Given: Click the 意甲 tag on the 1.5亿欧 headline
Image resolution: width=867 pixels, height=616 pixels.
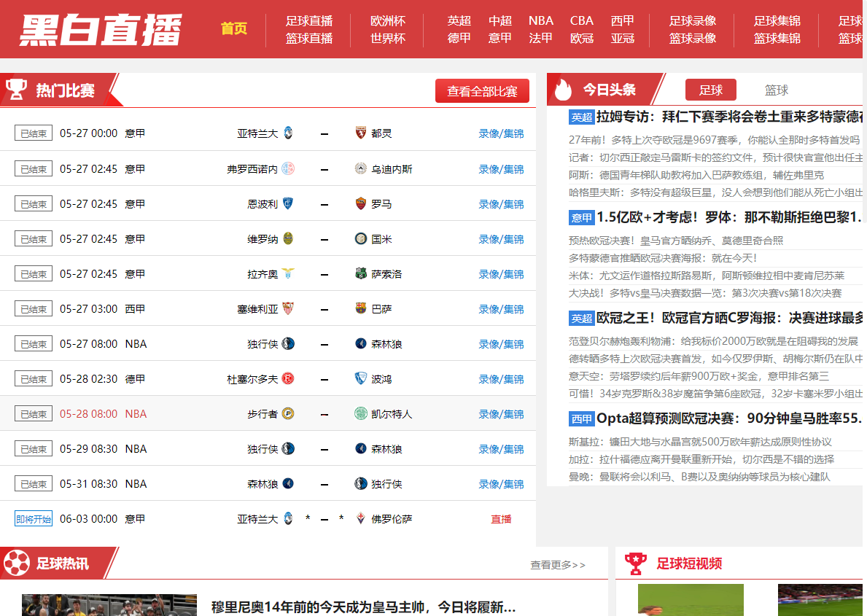Looking at the screenshot, I should click(x=581, y=217).
